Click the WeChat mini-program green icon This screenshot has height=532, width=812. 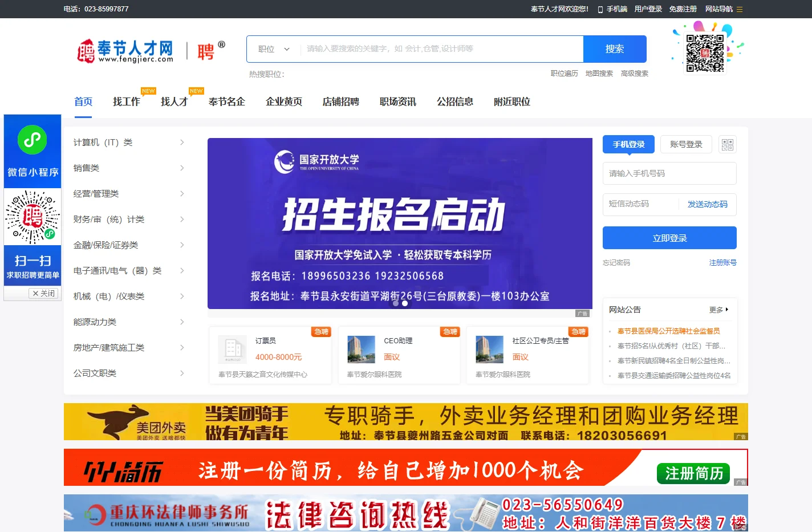tap(33, 140)
